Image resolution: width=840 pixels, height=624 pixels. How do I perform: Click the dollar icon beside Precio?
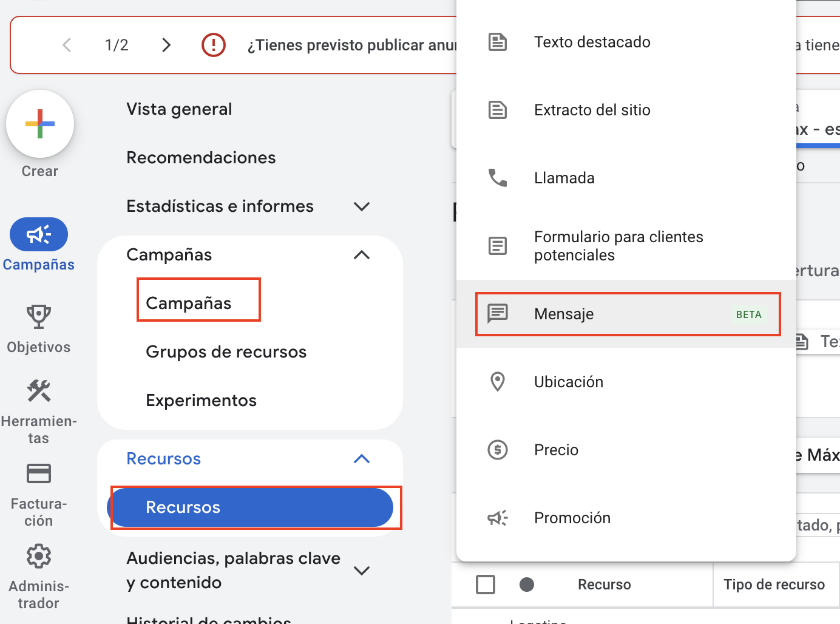coord(498,449)
